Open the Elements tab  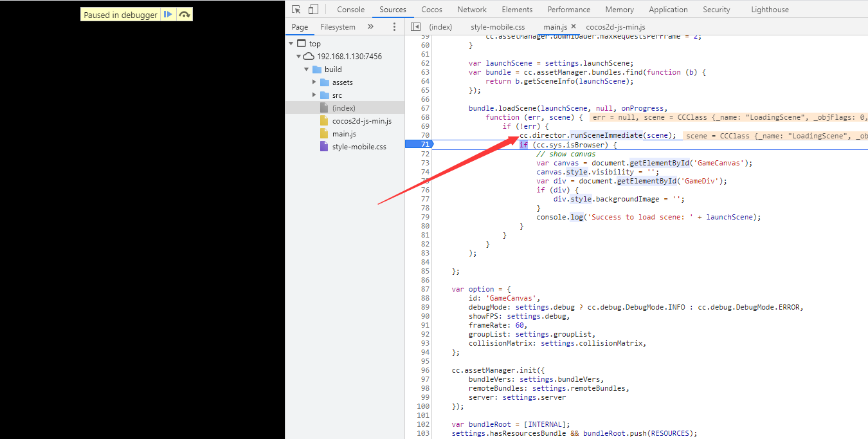point(517,10)
